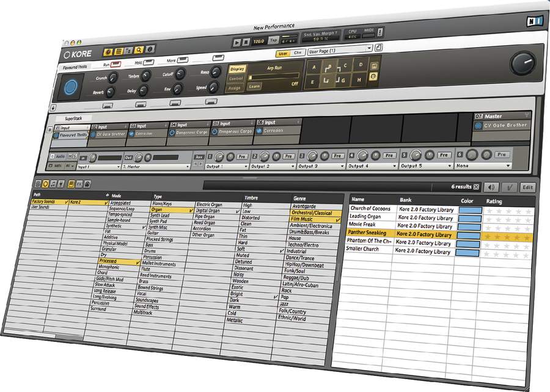Toggle the gray structure view icon in the KORE header
Screen dimensions: 550x392
click(x=128, y=51)
